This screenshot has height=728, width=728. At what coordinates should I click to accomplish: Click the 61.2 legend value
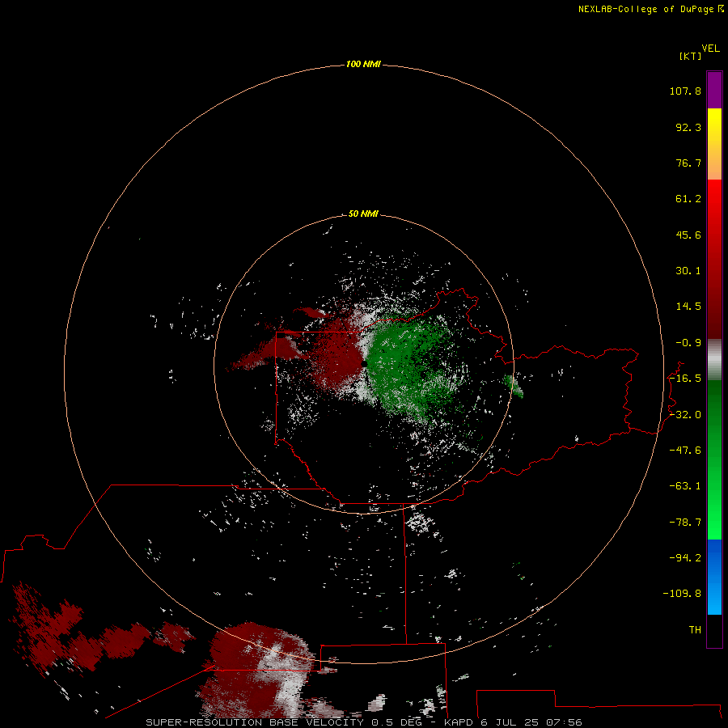[688, 199]
